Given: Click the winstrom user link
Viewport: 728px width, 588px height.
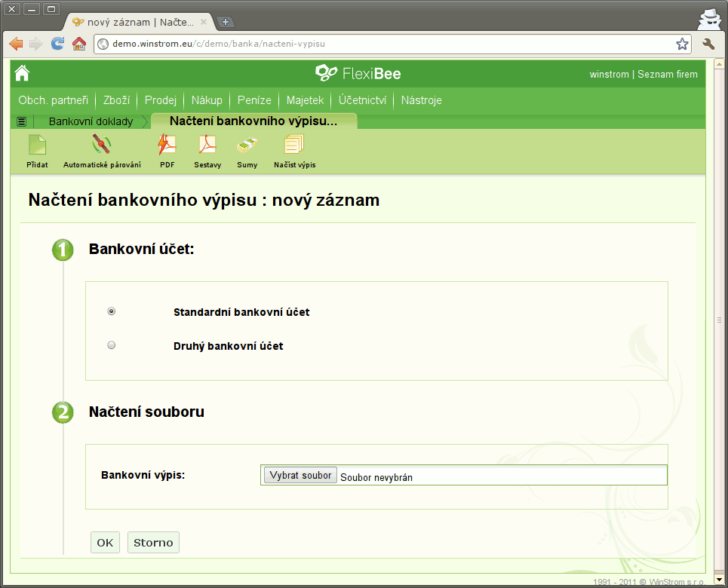Looking at the screenshot, I should click(609, 75).
